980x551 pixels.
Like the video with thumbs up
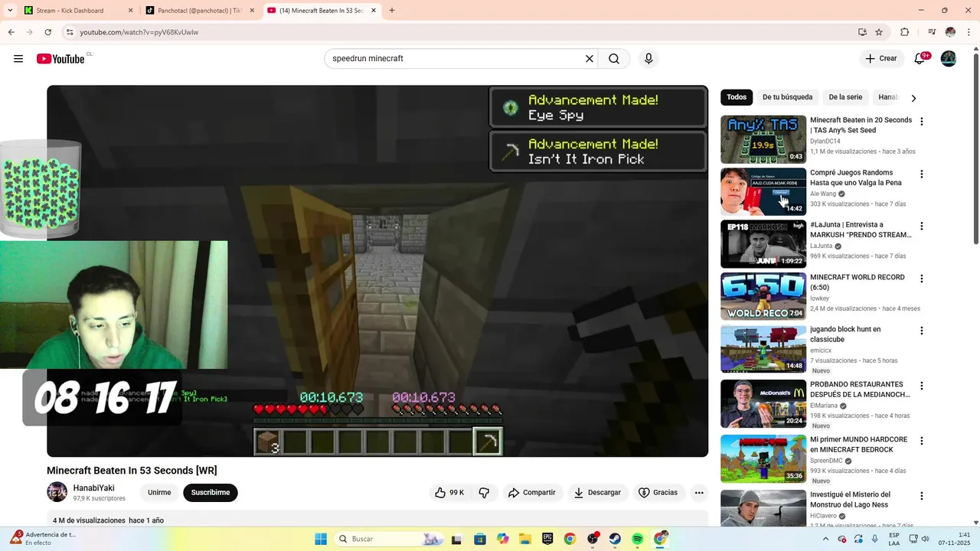(x=449, y=493)
